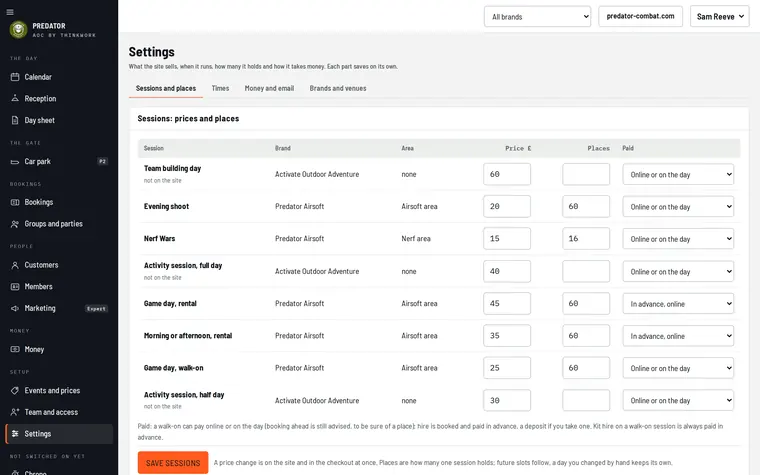Edit the places for Morning or afternoon, rental
Image resolution: width=760 pixels, height=475 pixels.
click(x=586, y=335)
